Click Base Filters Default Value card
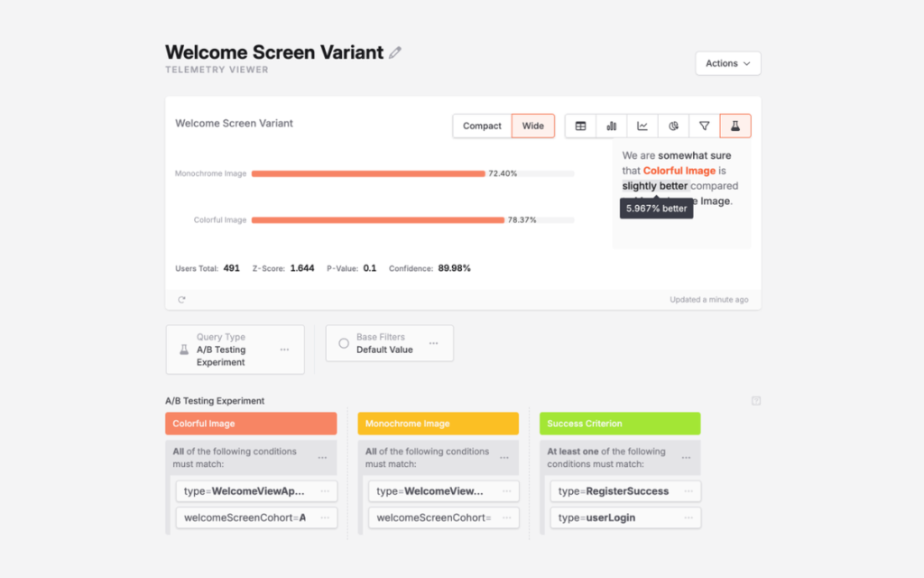 pyautogui.click(x=390, y=343)
